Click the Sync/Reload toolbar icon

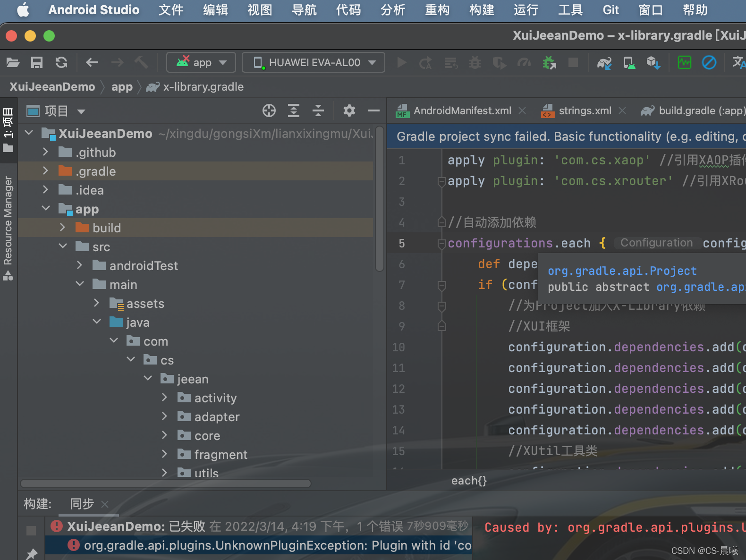pos(61,62)
